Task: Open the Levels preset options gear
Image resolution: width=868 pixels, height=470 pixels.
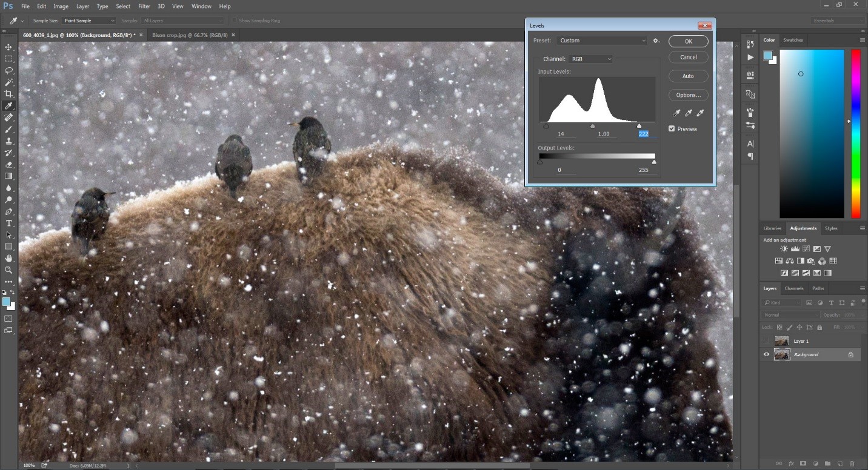Action: click(x=656, y=41)
